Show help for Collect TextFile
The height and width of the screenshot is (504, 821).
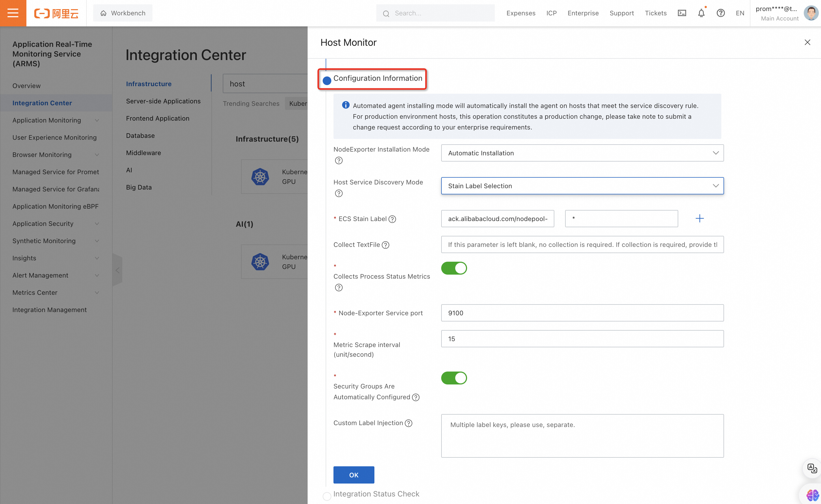[385, 245]
